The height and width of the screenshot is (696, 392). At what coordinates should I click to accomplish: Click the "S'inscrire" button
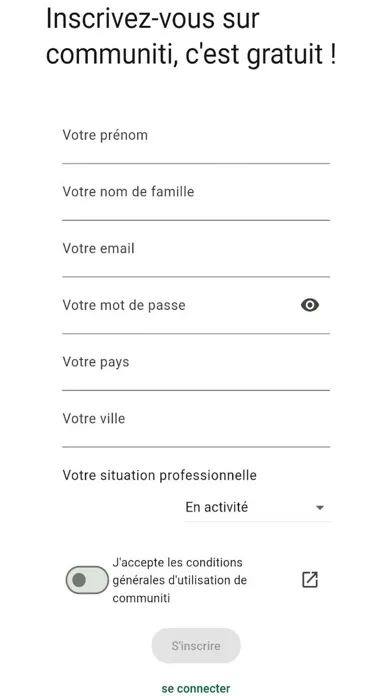coord(196,646)
